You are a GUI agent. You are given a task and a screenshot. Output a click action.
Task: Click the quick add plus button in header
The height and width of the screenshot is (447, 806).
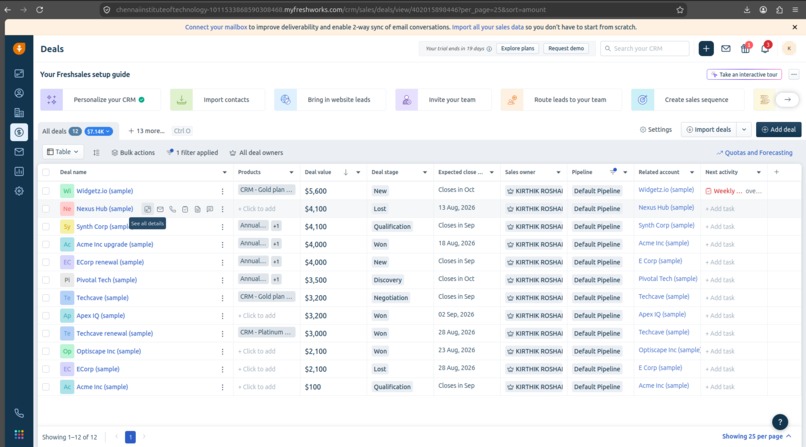(706, 48)
